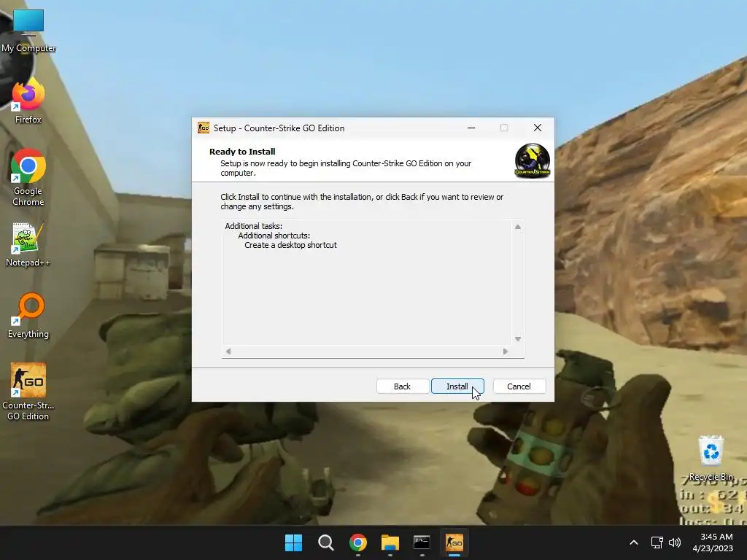The width and height of the screenshot is (747, 560).
Task: Click the setup title bar icon
Action: click(x=204, y=128)
